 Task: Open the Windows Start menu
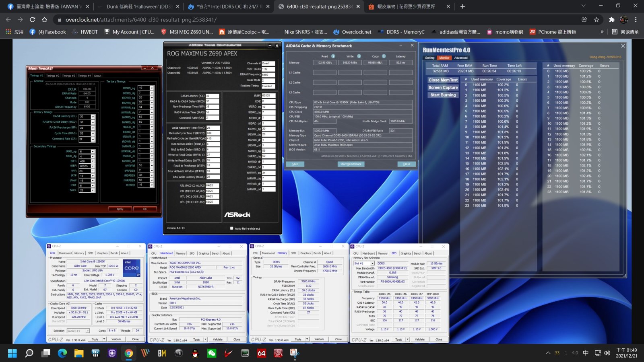[12, 353]
